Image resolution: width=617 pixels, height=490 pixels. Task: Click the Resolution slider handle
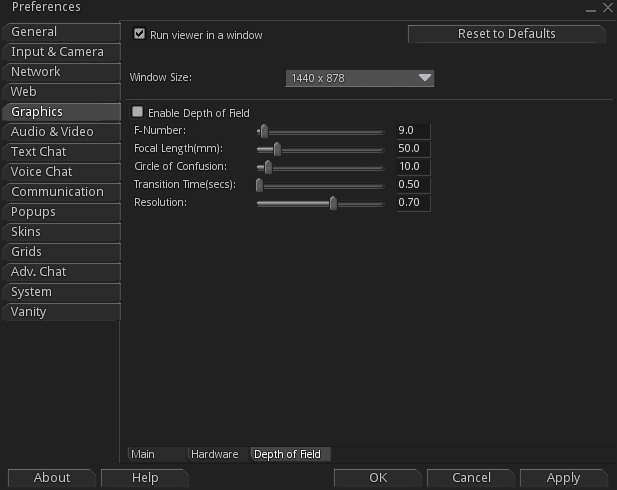pos(333,203)
